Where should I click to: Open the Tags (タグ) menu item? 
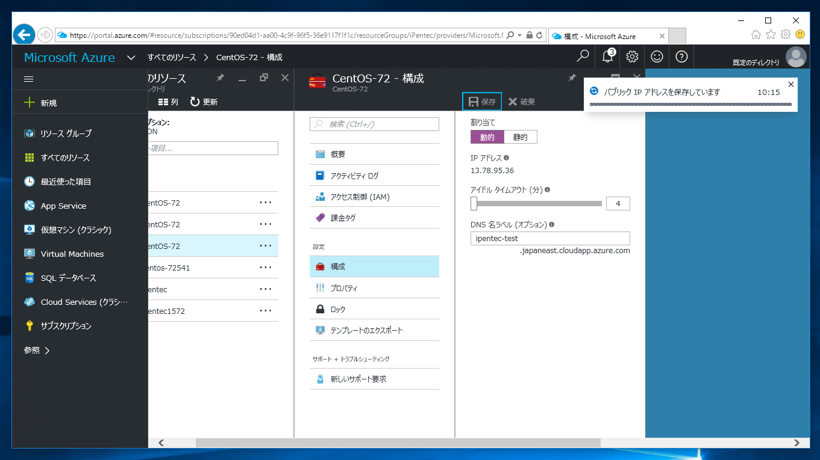coord(374,218)
